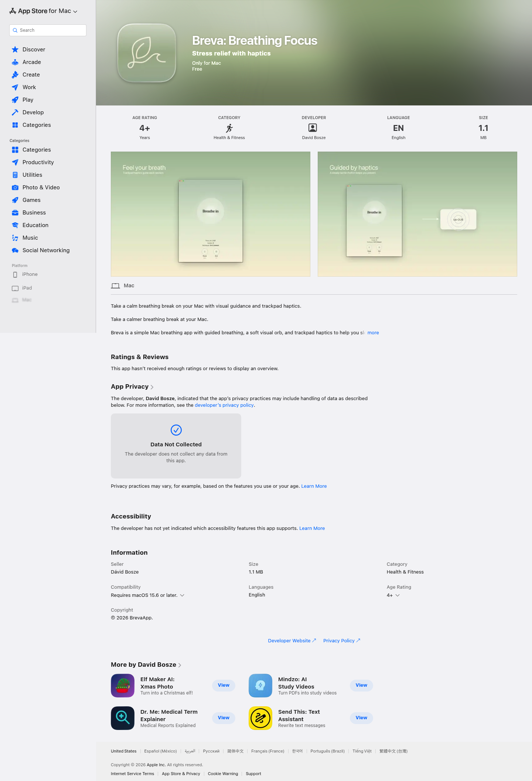Click the Send This Text Assistant icon
Screen dimensions: 532x781
tap(260, 718)
